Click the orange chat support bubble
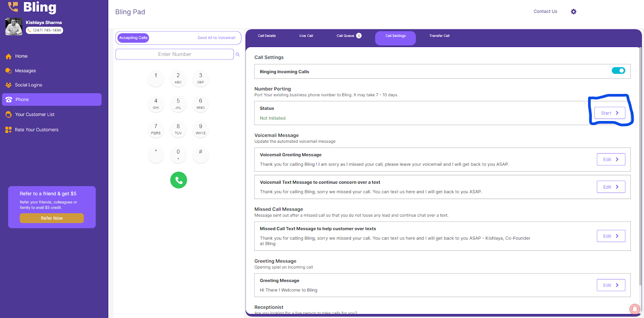Viewport: 644px width, 318px height. coord(634,308)
